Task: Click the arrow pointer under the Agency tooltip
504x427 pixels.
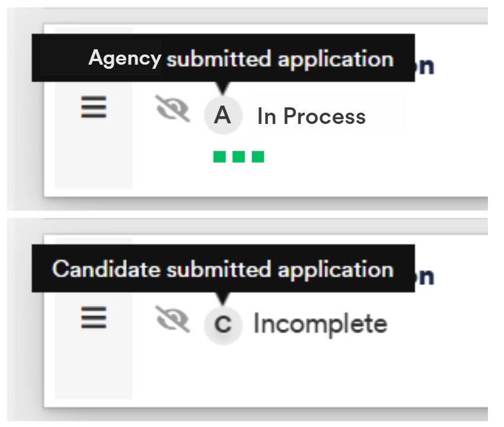Action: click(x=223, y=87)
